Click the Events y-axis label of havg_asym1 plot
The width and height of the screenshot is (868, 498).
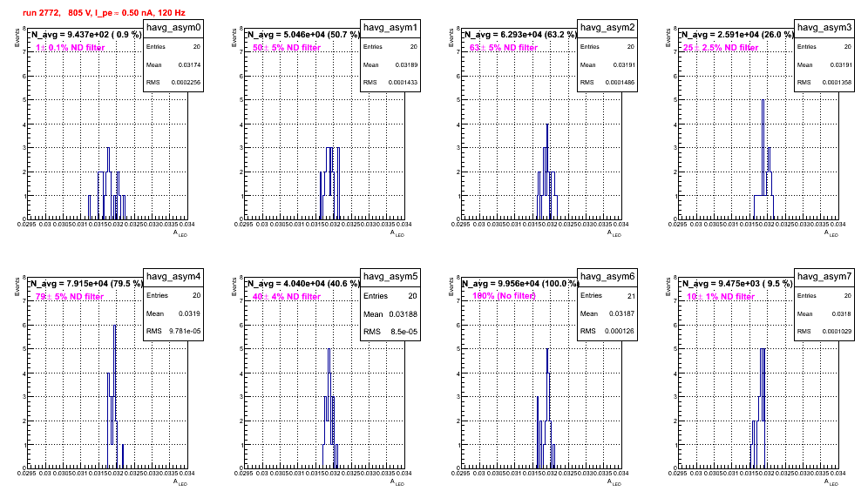tap(234, 37)
